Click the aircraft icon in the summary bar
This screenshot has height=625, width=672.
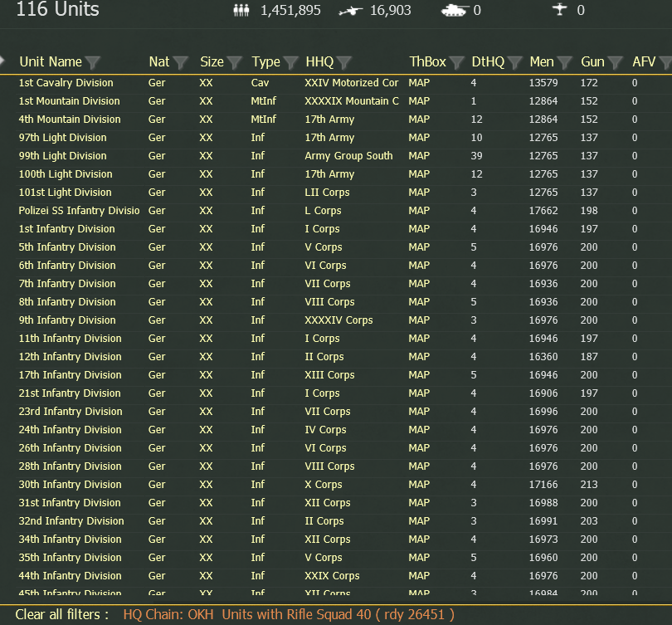coord(559,9)
